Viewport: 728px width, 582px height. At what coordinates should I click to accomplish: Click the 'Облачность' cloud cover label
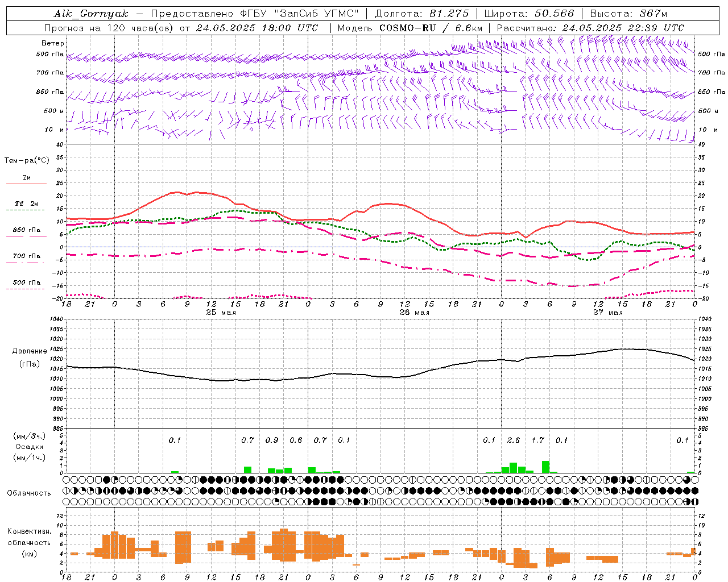[29, 493]
